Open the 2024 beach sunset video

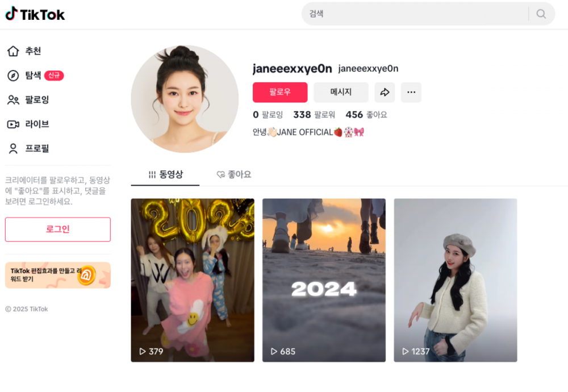pyautogui.click(x=324, y=280)
